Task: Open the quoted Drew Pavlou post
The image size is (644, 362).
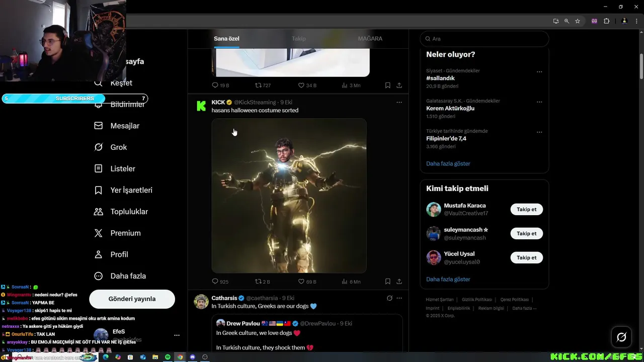Action: click(x=307, y=333)
